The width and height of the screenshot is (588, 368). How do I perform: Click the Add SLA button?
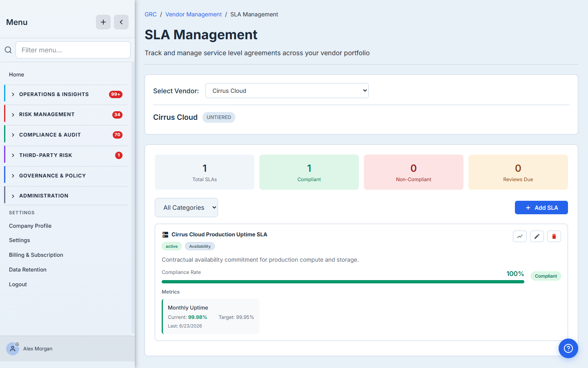[x=541, y=208]
